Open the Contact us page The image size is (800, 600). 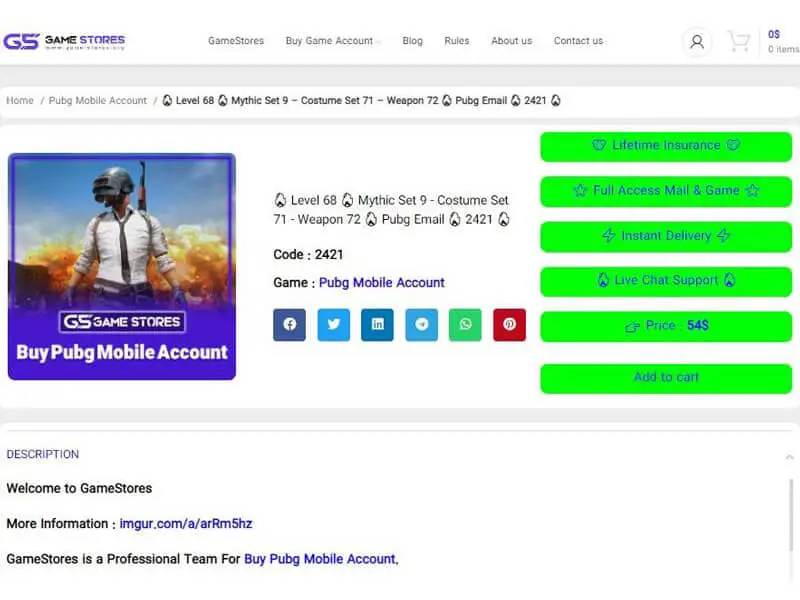(x=578, y=41)
